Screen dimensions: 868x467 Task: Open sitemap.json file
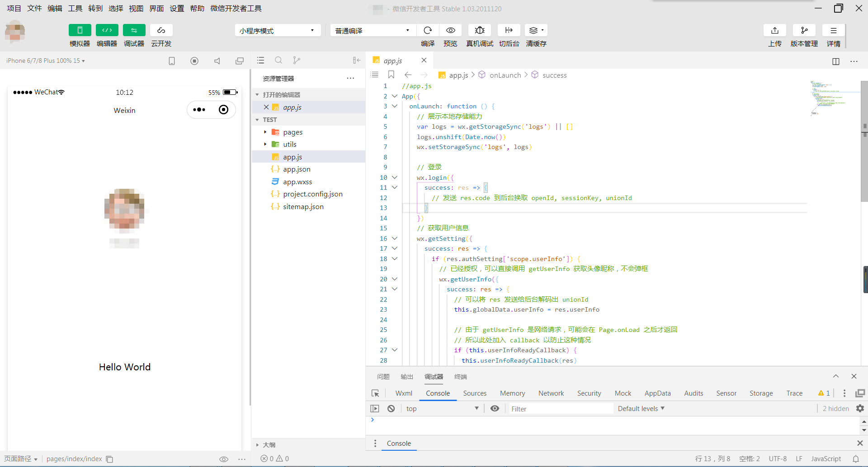[303, 206]
